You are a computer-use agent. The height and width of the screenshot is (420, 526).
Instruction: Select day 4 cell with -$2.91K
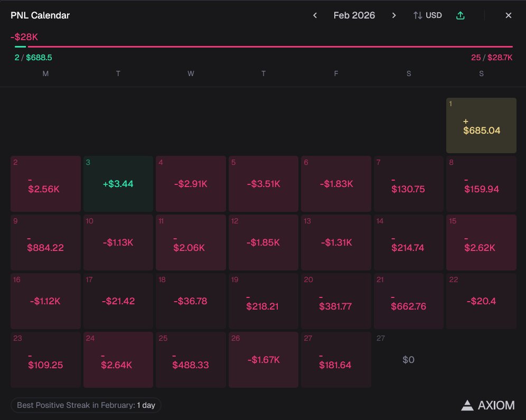pyautogui.click(x=191, y=184)
